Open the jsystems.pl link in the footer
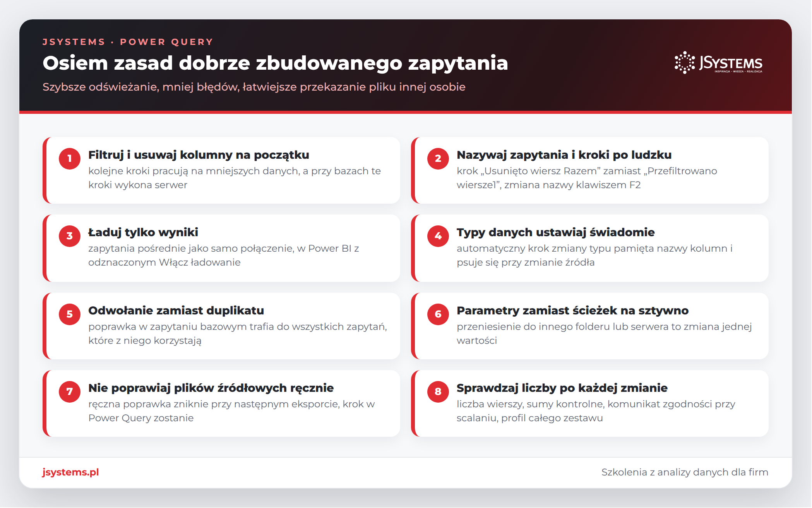Screen dimensions: 812x508 click(70, 472)
